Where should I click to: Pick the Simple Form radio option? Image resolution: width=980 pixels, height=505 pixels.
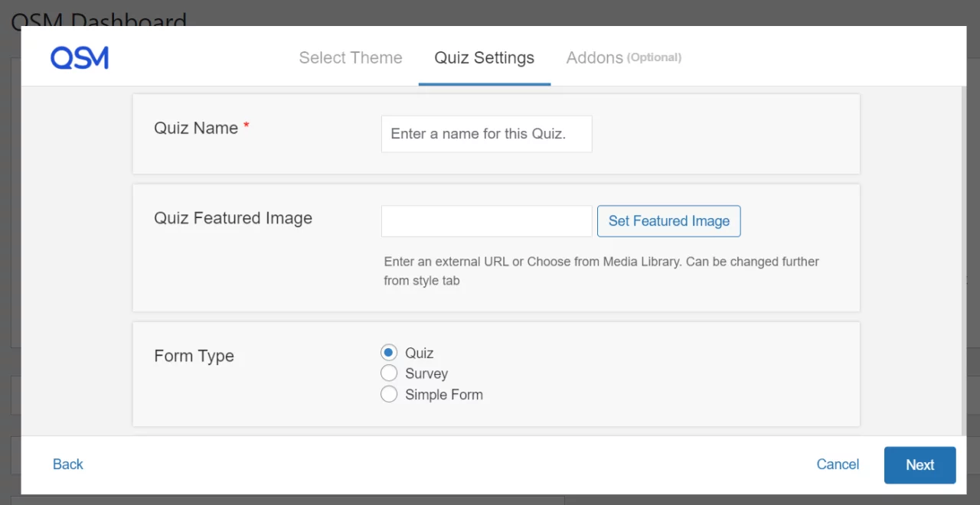[x=389, y=394]
